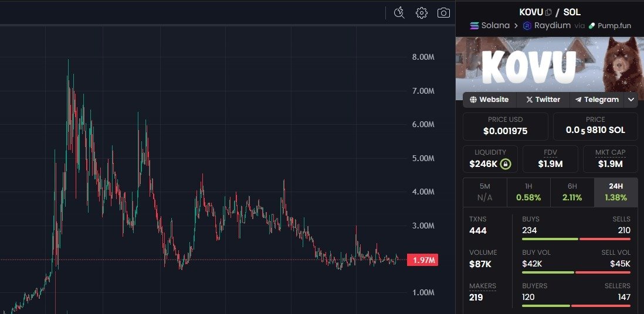Click the Pump.fun pill icon
This screenshot has height=314, width=644.
click(592, 25)
